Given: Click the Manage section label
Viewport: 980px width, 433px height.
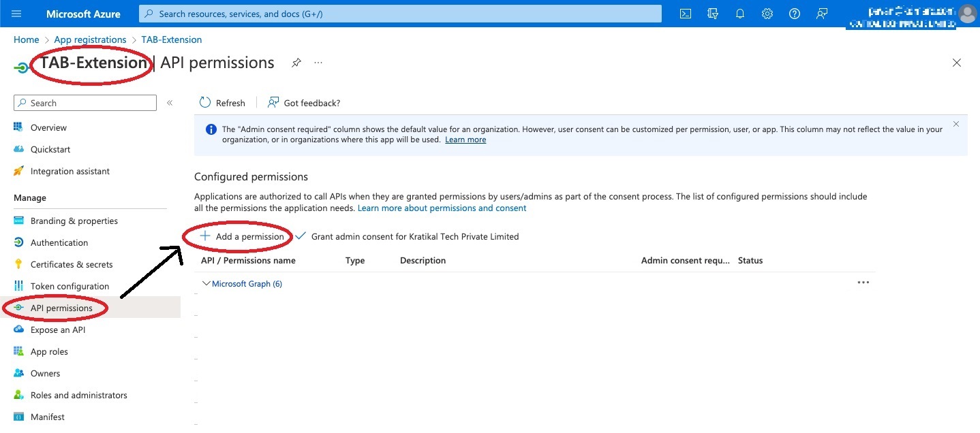Looking at the screenshot, I should coord(30,197).
